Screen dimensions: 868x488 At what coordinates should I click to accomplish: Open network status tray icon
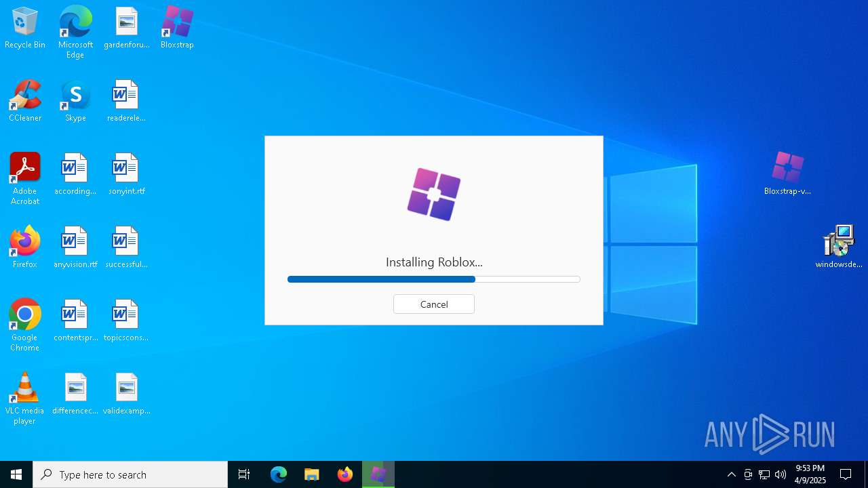click(x=764, y=474)
